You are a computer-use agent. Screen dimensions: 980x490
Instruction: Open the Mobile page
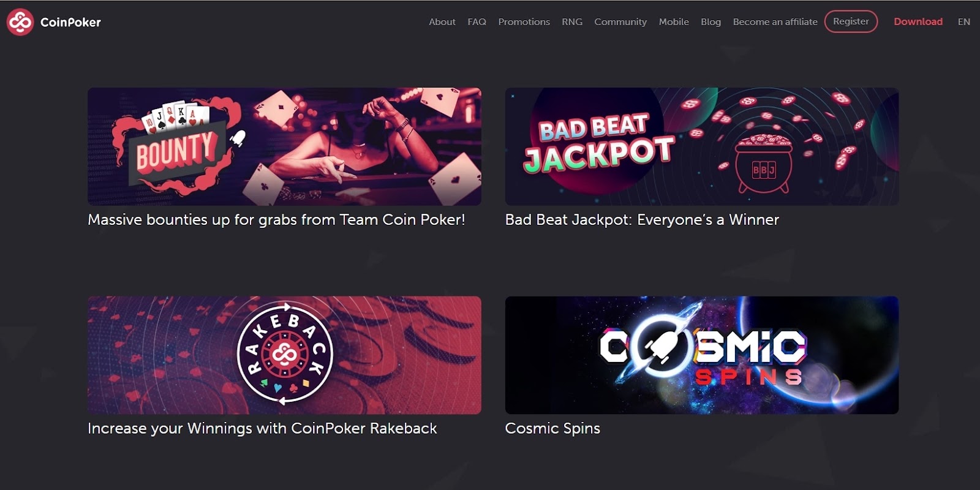coord(674,22)
